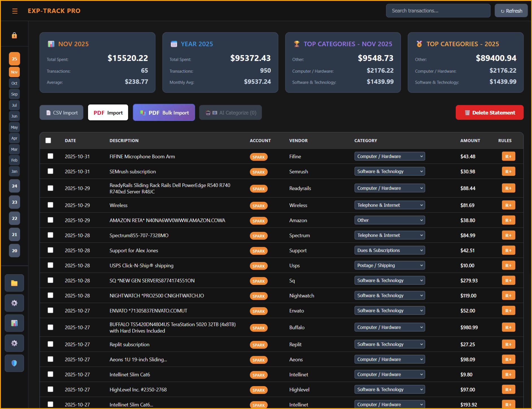Open the Replit subscription category dropdown

tap(389, 344)
